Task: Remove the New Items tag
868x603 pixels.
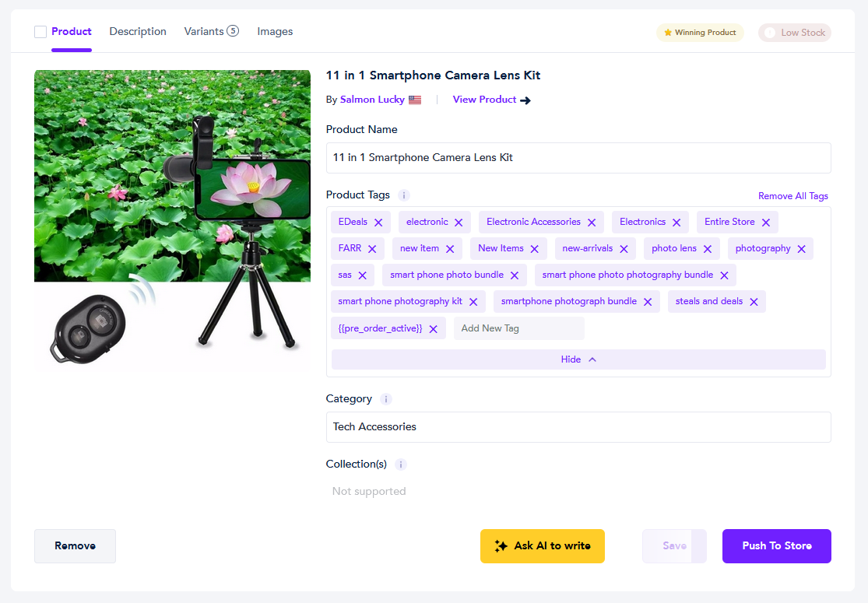Action: tap(534, 249)
